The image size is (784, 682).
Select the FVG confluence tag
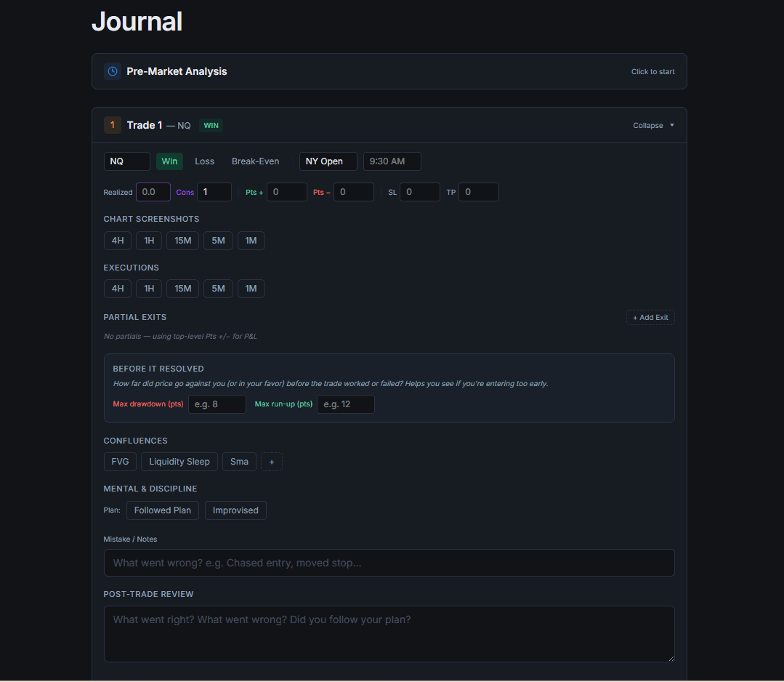119,461
